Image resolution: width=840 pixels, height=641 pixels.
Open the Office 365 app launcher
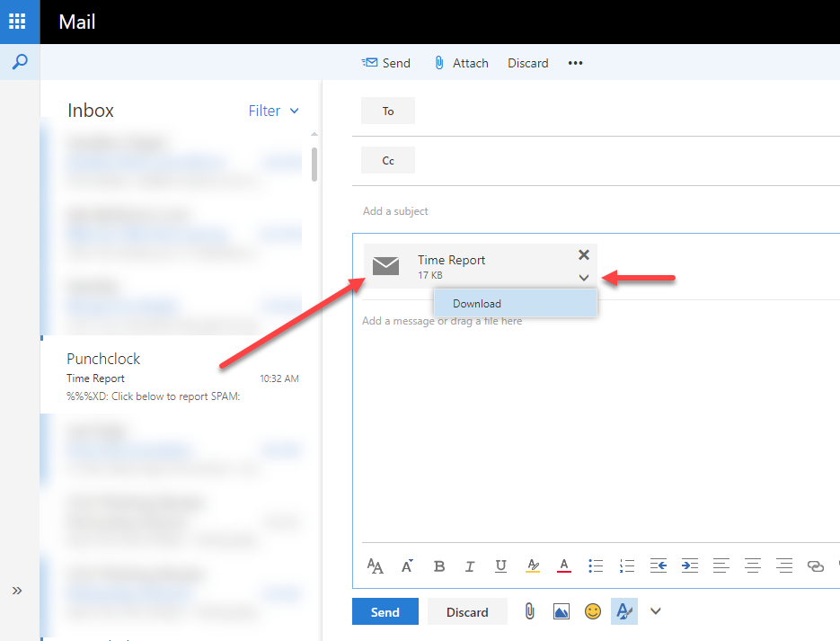tap(19, 22)
